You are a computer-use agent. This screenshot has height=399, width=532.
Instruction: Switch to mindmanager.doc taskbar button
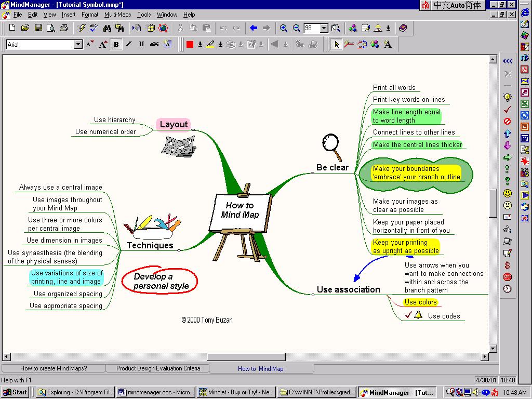point(156,392)
